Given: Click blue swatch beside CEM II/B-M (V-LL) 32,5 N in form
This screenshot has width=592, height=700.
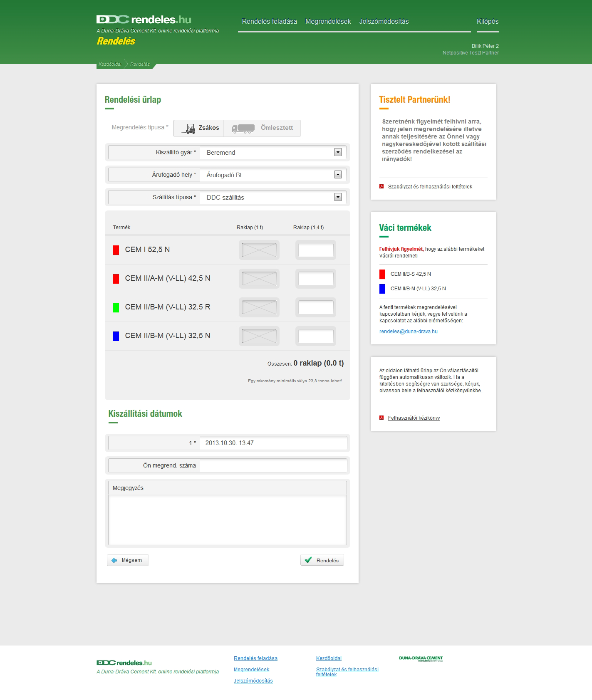Looking at the screenshot, I should (x=116, y=336).
